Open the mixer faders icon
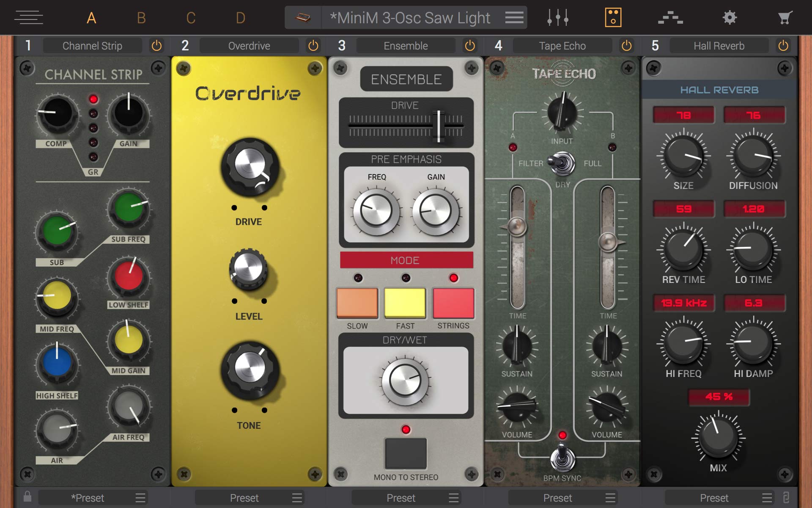Screen dimensions: 812x508 coord(557,18)
